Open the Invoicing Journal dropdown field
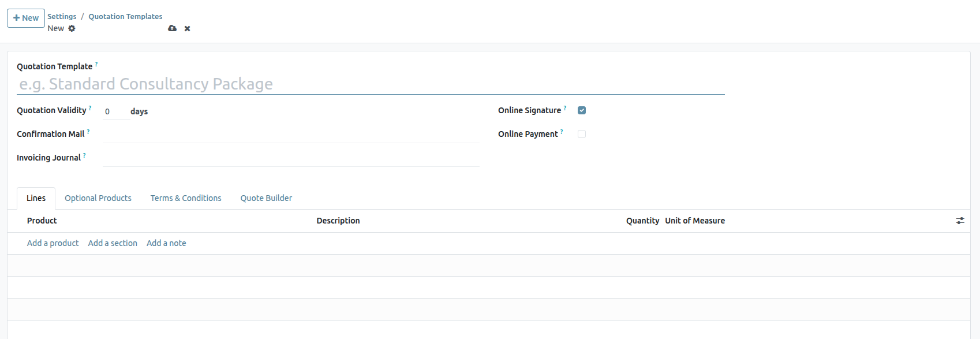980x339 pixels. 290,158
